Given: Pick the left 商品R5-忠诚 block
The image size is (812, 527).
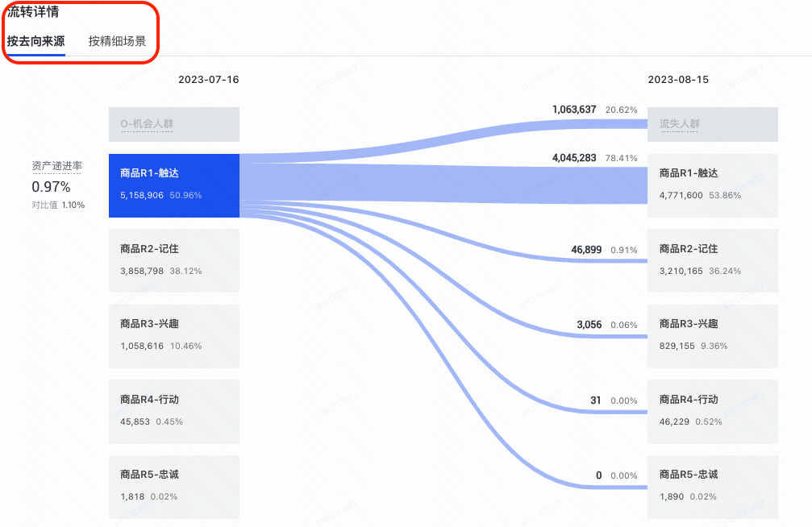Looking at the screenshot, I should tap(174, 486).
